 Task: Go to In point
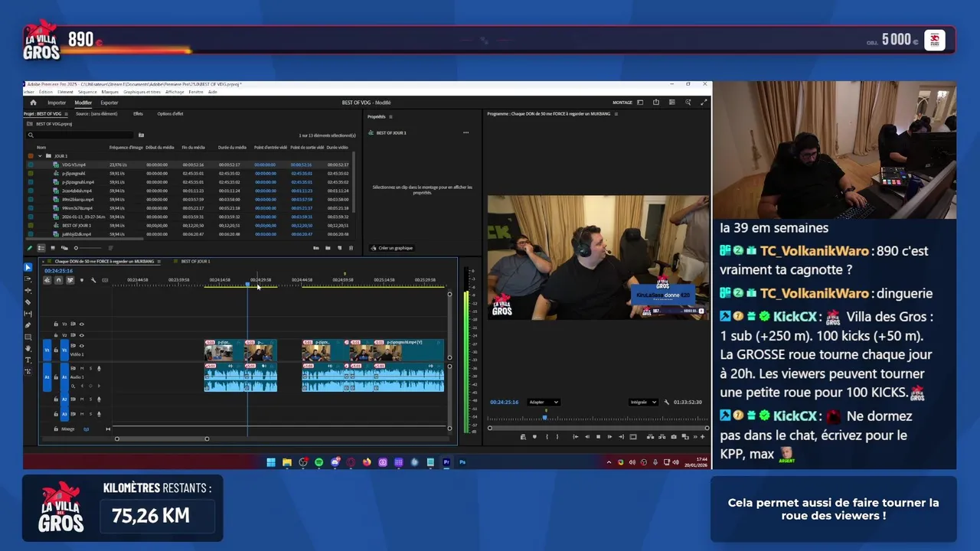click(x=576, y=437)
